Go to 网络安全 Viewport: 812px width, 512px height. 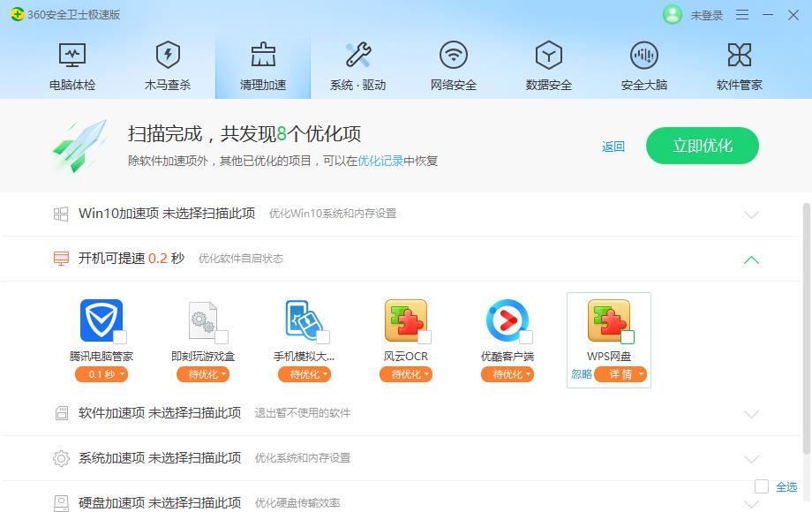[x=453, y=62]
